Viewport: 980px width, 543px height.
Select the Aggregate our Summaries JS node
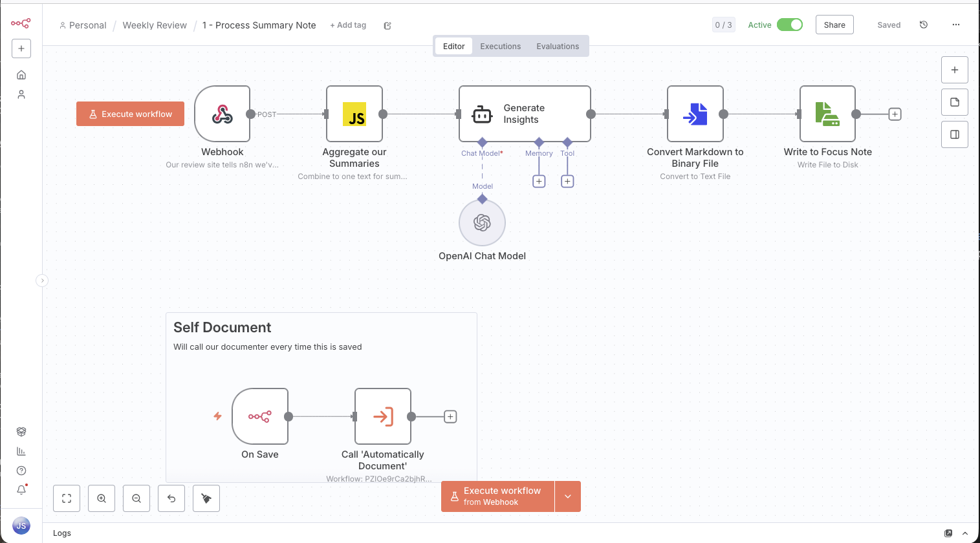(354, 114)
